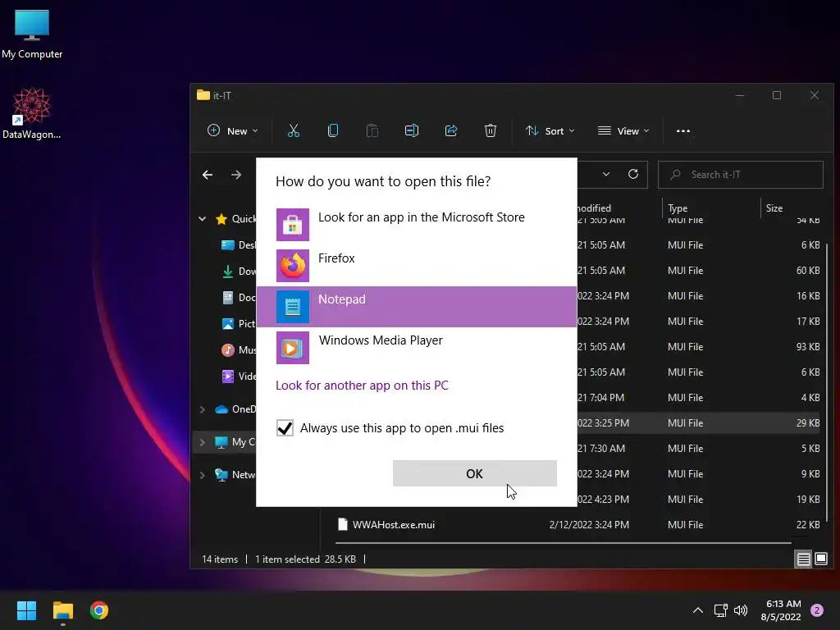Open the New dropdown menu
The image size is (840, 630).
click(232, 130)
